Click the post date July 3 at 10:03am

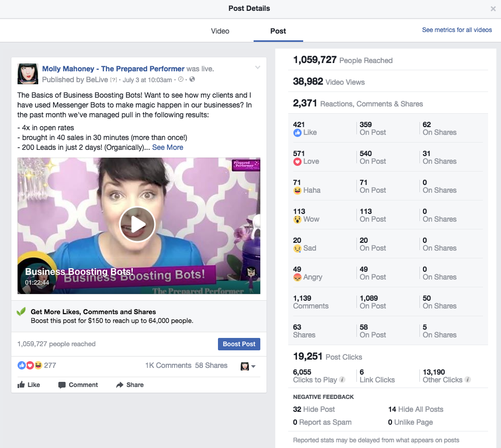(x=147, y=80)
